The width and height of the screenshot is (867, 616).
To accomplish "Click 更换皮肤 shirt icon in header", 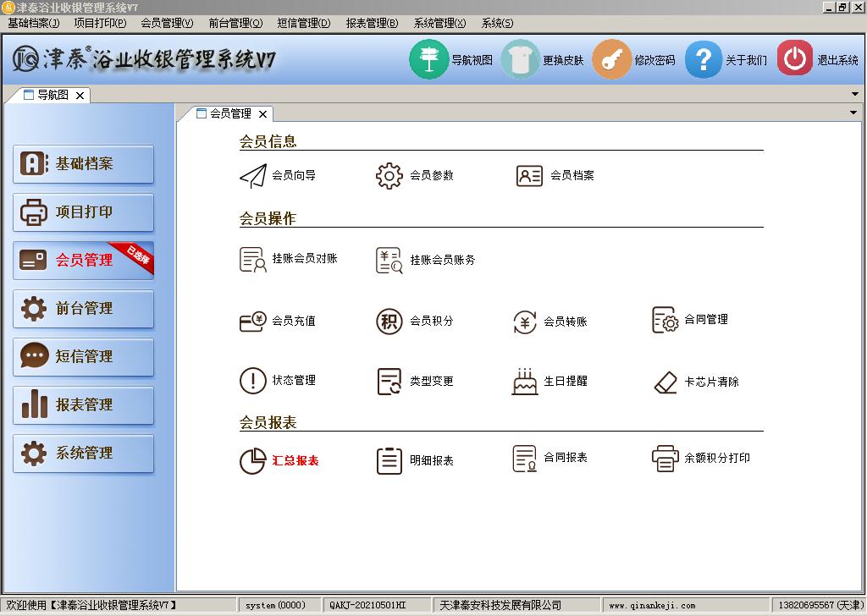I will (520, 60).
